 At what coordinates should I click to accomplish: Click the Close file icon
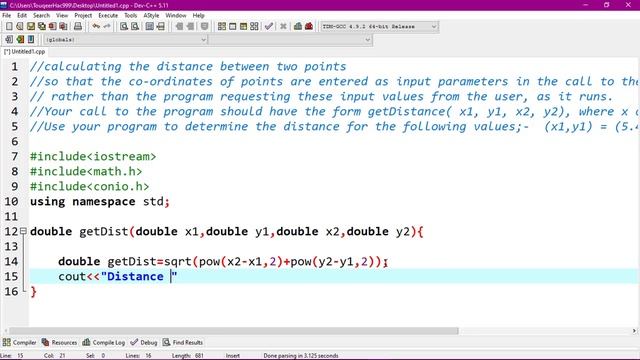point(52,27)
